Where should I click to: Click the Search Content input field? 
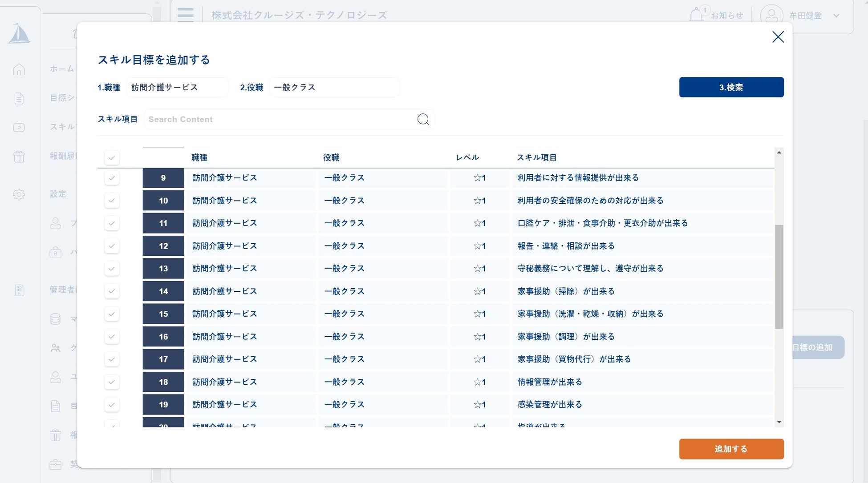(x=280, y=119)
